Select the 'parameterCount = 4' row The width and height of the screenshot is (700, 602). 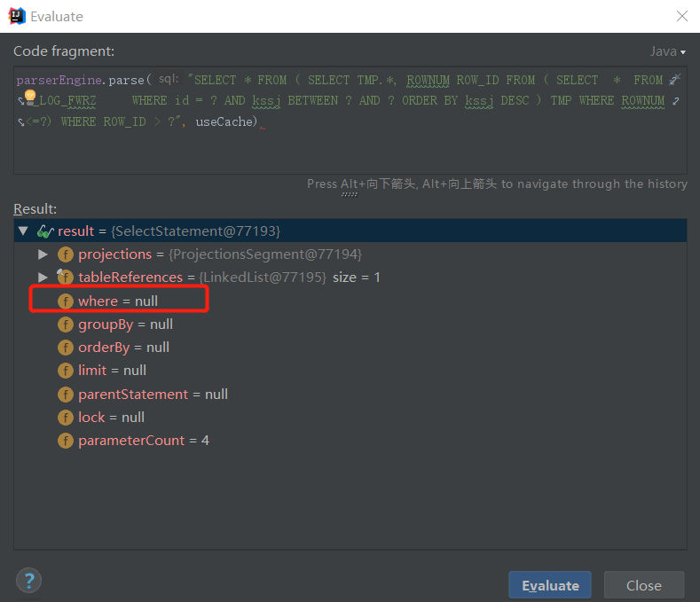point(350,441)
